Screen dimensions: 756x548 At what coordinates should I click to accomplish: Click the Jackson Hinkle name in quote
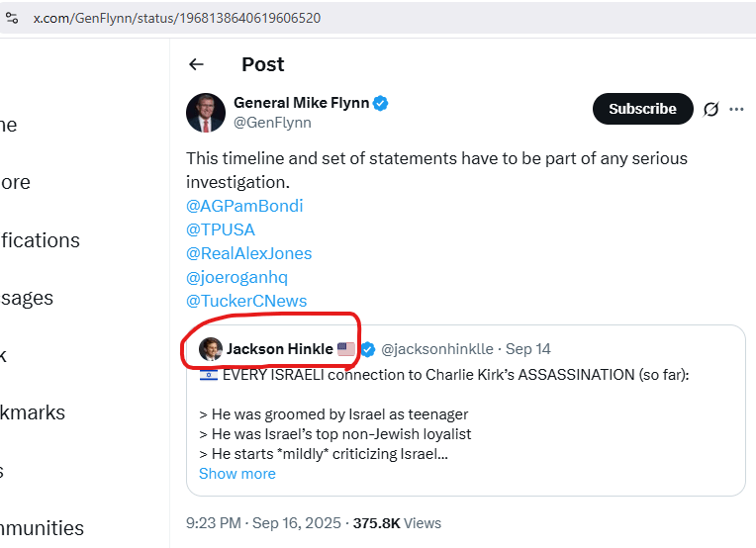click(279, 348)
